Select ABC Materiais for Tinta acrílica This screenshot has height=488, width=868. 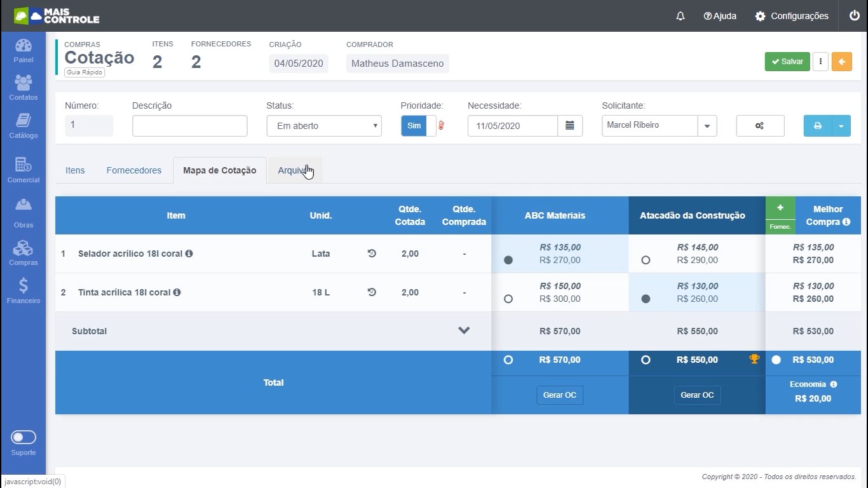508,299
